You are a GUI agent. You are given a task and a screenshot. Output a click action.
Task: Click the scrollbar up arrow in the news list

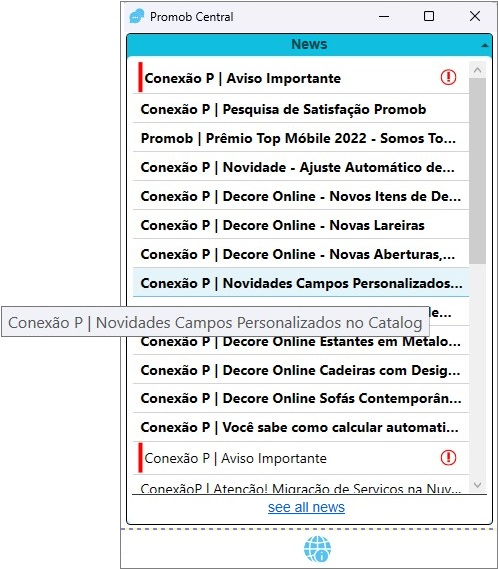(x=477, y=70)
